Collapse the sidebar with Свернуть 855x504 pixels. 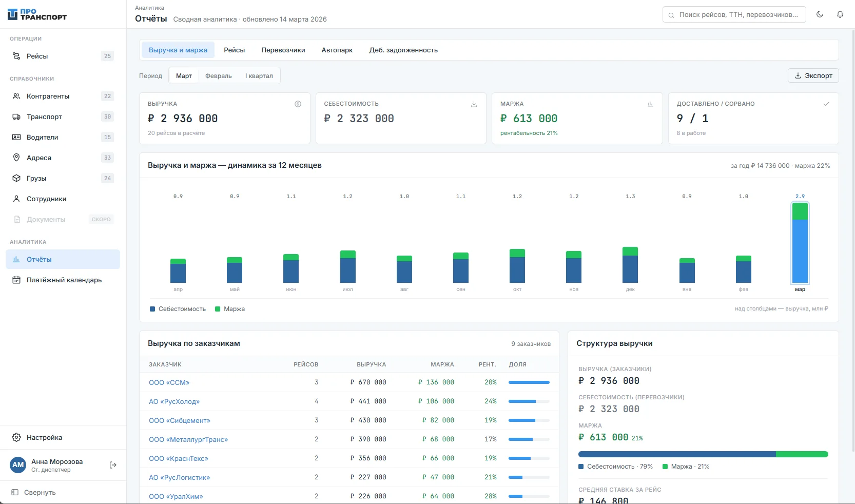tap(33, 492)
